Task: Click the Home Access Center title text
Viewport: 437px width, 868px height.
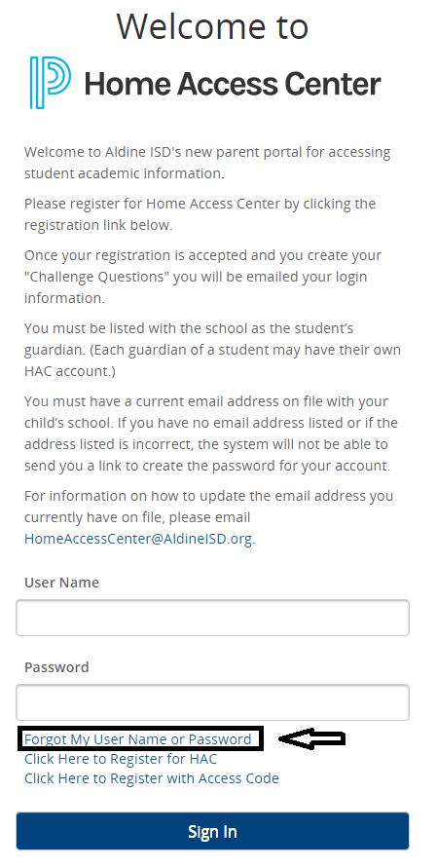Action: point(233,84)
